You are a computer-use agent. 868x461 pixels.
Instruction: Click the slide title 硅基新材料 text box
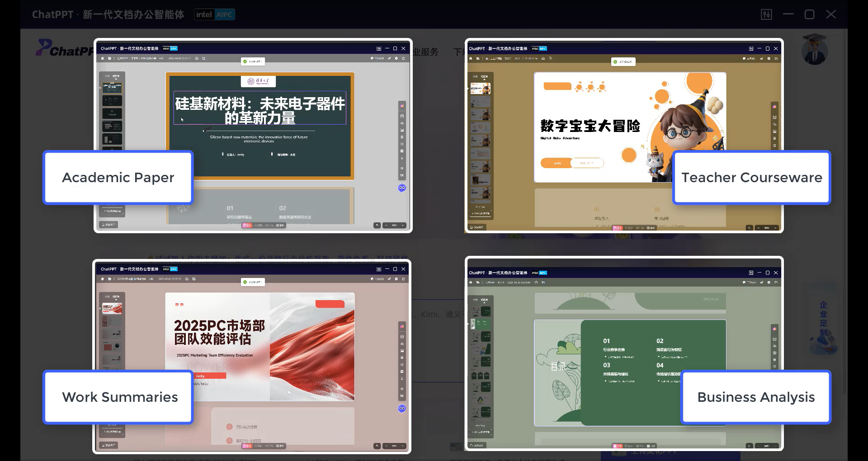point(259,108)
